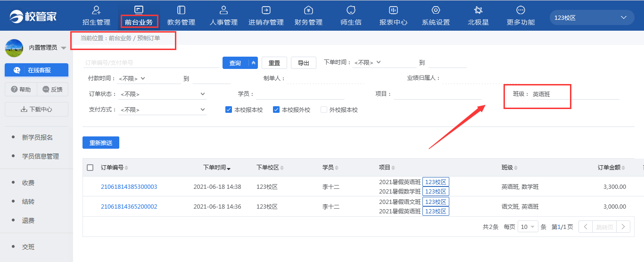Open 新学员报名 in sidebar
This screenshot has height=262, width=644.
(x=37, y=137)
